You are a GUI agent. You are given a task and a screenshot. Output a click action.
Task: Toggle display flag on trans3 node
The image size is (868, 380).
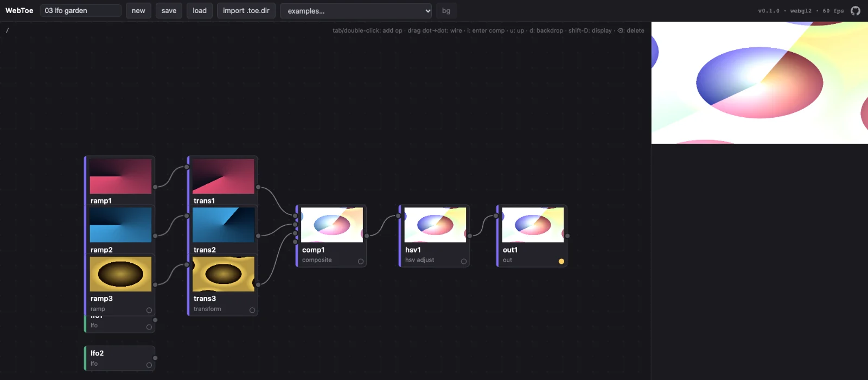(252, 311)
